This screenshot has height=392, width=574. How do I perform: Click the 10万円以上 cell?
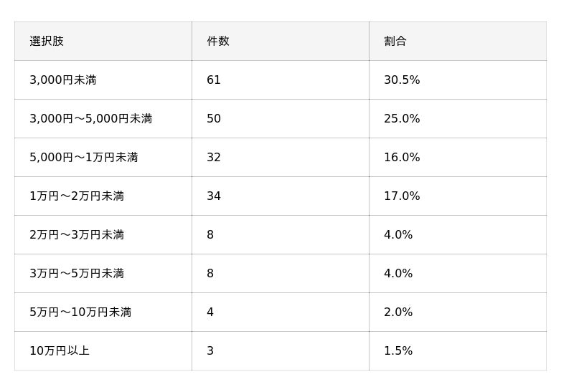click(x=103, y=351)
